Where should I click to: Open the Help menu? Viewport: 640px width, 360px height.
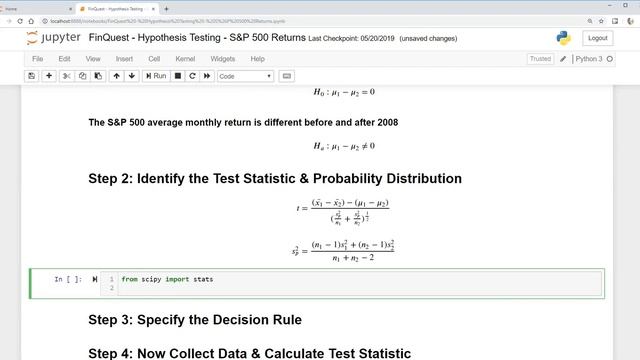coord(258,59)
